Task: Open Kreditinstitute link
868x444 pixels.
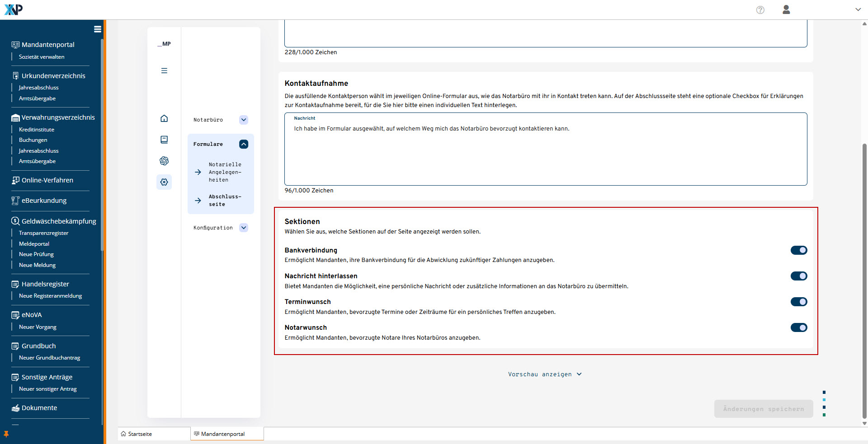Action: 37,130
